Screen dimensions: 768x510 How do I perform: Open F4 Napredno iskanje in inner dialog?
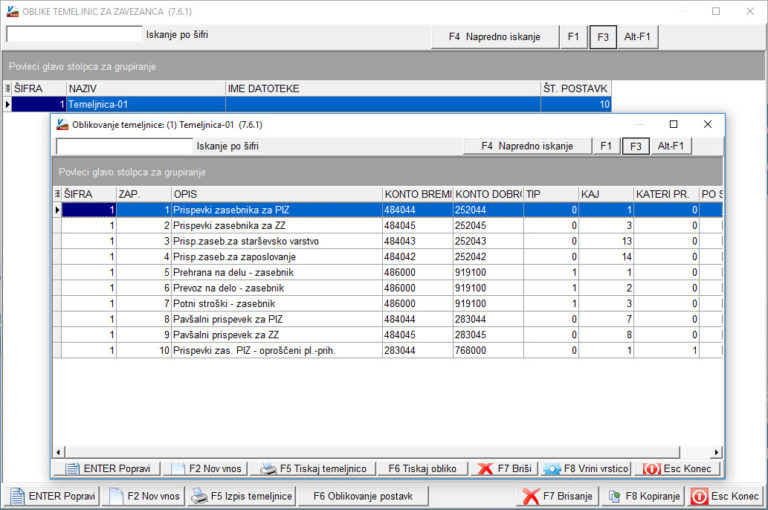(x=527, y=146)
